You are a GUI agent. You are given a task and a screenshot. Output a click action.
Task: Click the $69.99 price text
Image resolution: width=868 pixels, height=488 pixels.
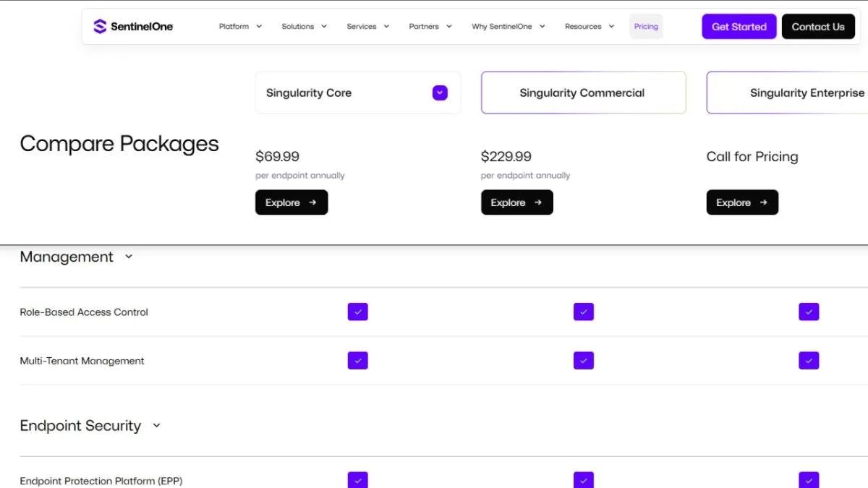(x=277, y=156)
